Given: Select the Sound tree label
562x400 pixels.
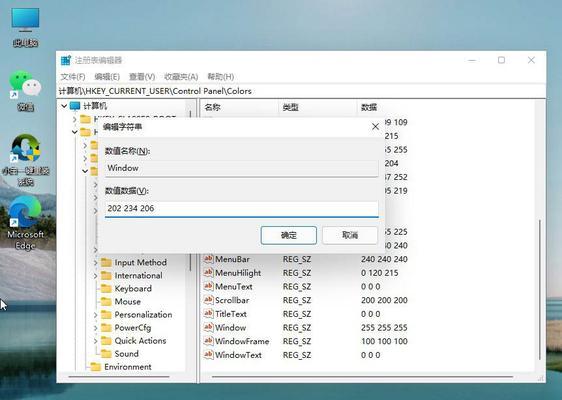Looking at the screenshot, I should [127, 353].
